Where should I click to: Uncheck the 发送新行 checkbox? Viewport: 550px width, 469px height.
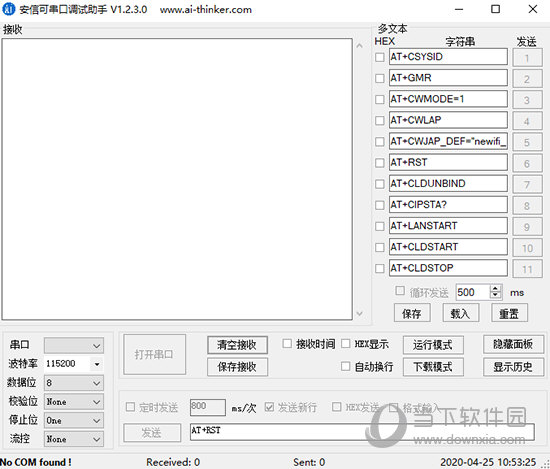269,407
